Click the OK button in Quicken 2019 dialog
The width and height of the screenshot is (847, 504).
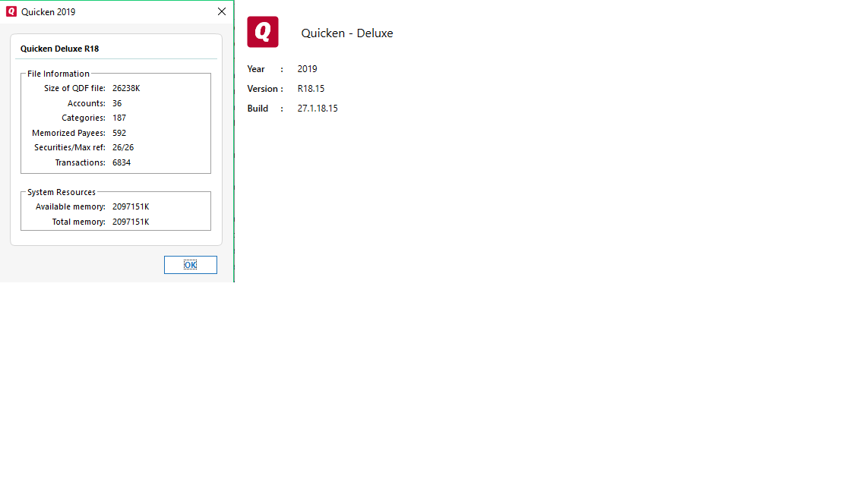(190, 265)
